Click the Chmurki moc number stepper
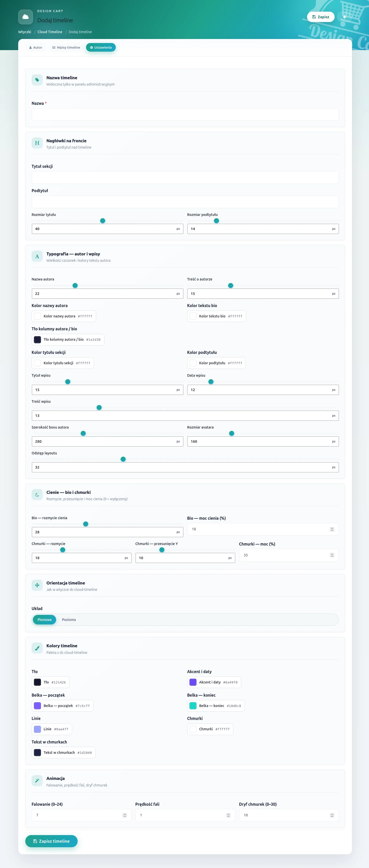This screenshot has width=369, height=868. [332, 555]
